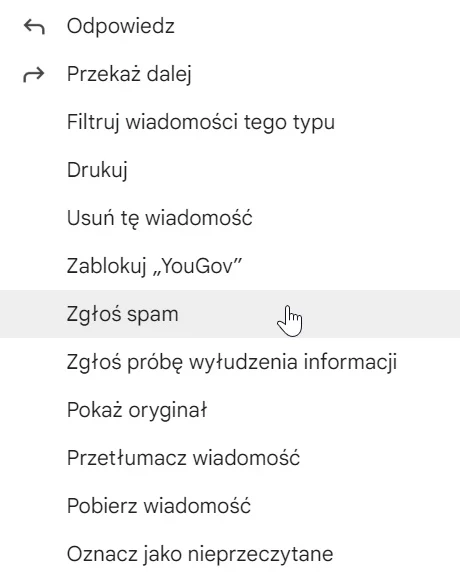Viewport: 460px width, 579px height.
Task: Select the Odpowiedz menu entry
Action: 230,26
